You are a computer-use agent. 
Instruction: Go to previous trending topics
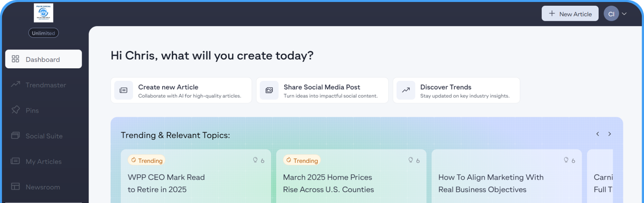598,134
